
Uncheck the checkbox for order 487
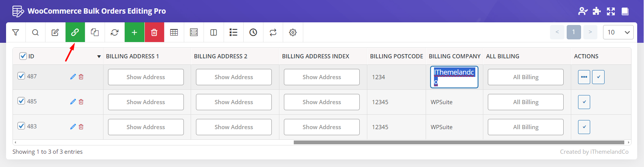[22, 76]
